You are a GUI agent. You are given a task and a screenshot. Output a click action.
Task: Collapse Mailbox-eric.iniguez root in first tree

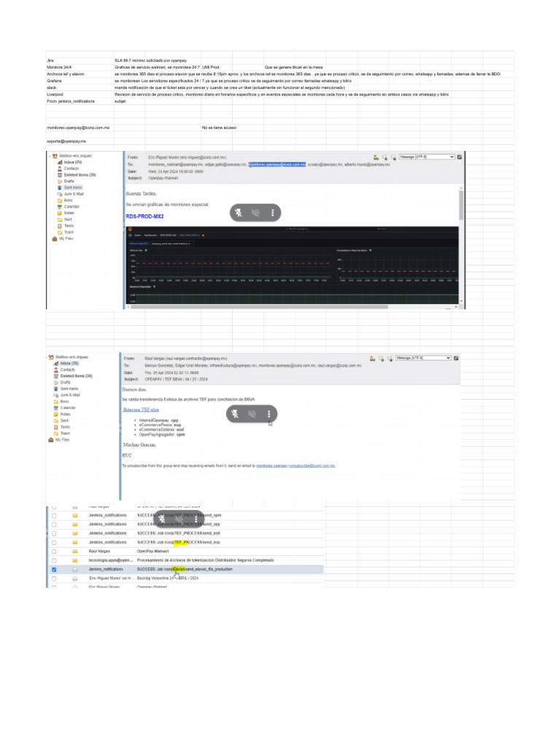[x=49, y=156]
